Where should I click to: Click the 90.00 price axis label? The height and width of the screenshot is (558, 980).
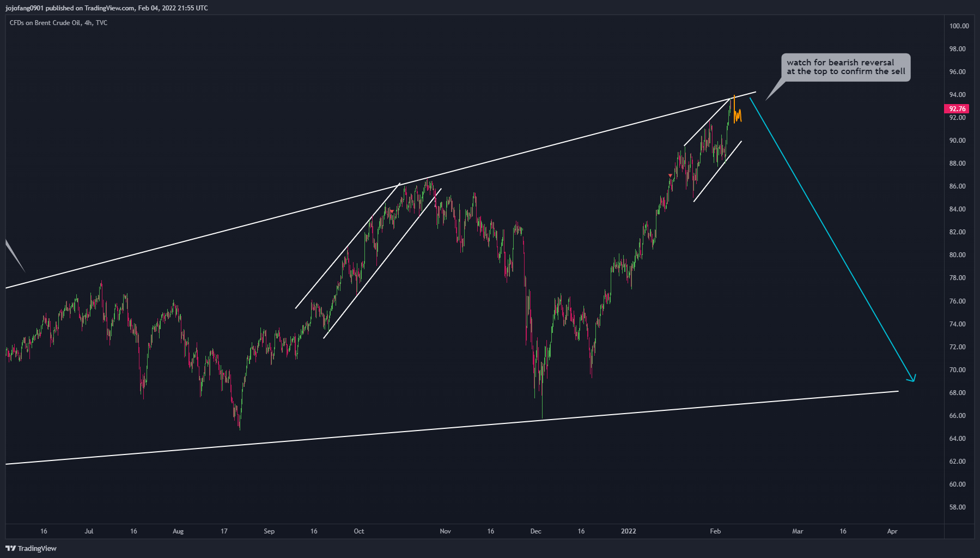click(957, 141)
